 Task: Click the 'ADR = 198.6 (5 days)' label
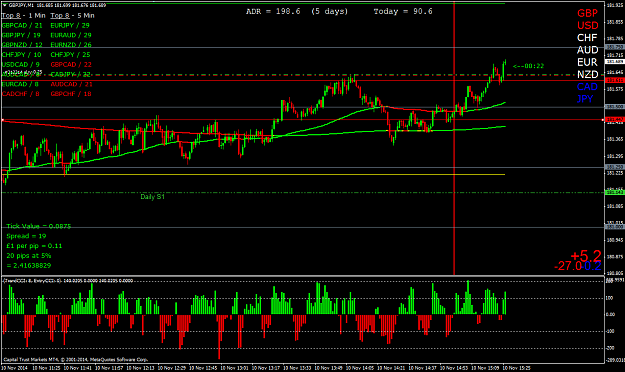(x=297, y=12)
